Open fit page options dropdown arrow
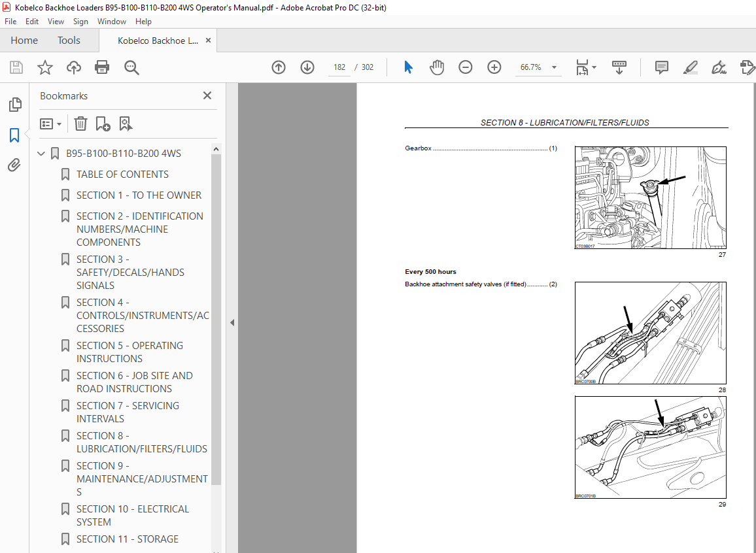Screen dimensions: 756x553 (x=594, y=67)
